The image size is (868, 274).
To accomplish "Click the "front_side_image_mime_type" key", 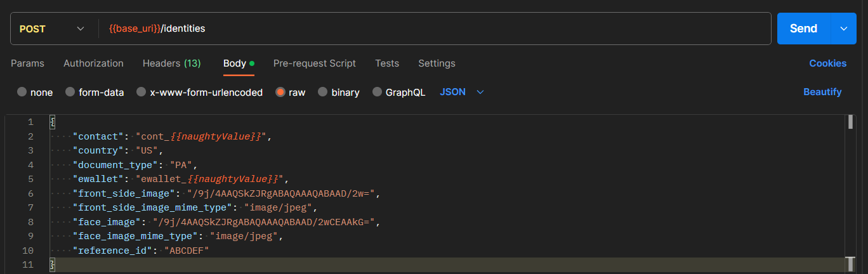I will point(152,207).
